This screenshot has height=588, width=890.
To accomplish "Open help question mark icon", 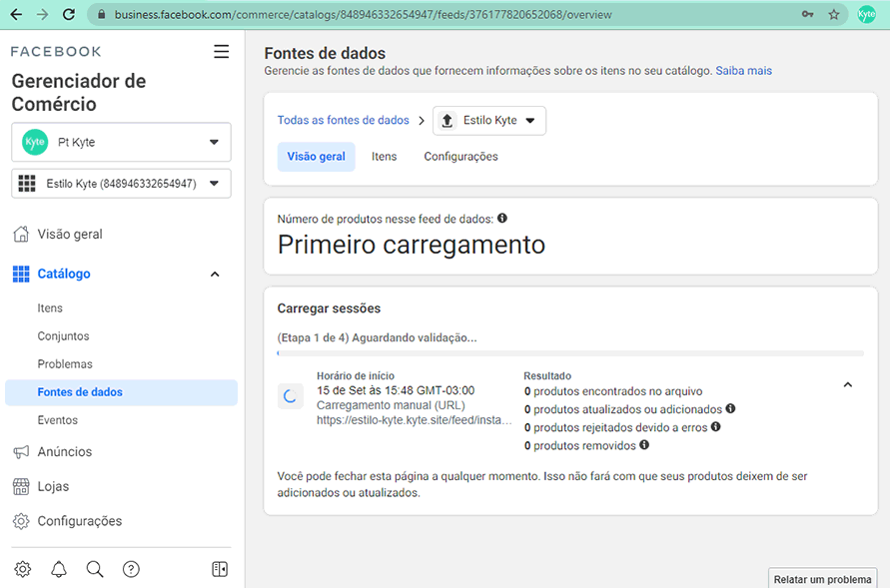I will [131, 569].
